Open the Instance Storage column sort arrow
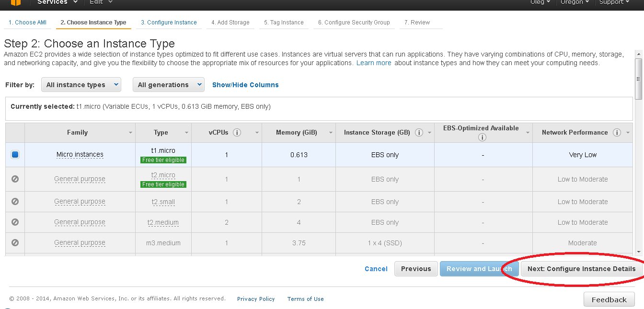Image resolution: width=644 pixels, height=309 pixels. (x=429, y=133)
